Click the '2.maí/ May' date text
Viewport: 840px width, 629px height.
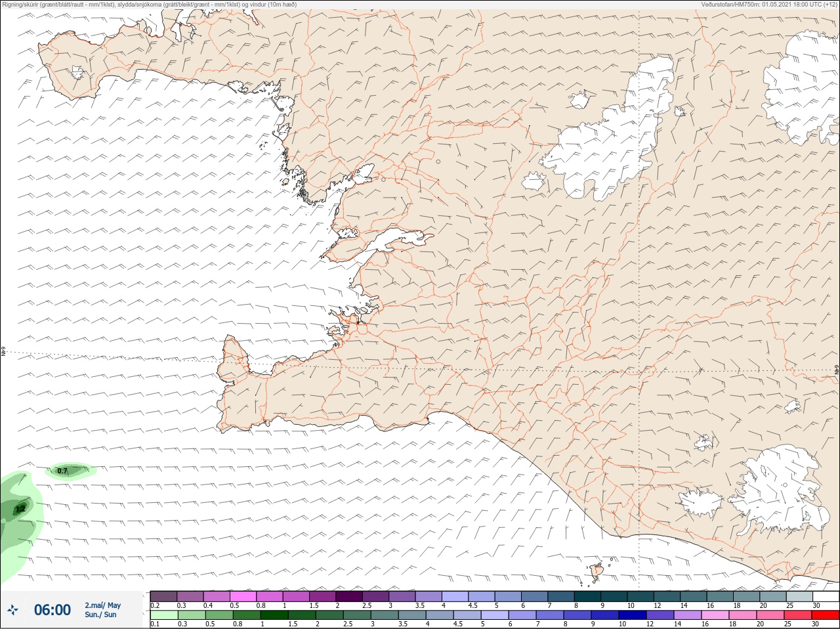(102, 605)
